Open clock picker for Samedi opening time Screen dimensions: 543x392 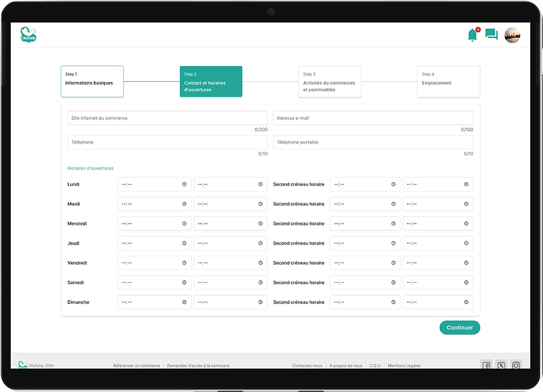[184, 283]
